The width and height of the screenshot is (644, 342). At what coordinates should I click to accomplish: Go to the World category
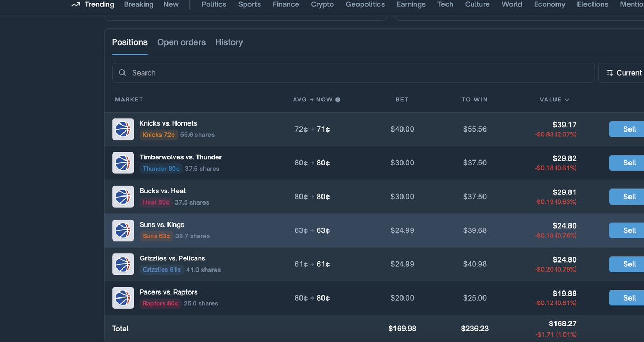(x=512, y=4)
